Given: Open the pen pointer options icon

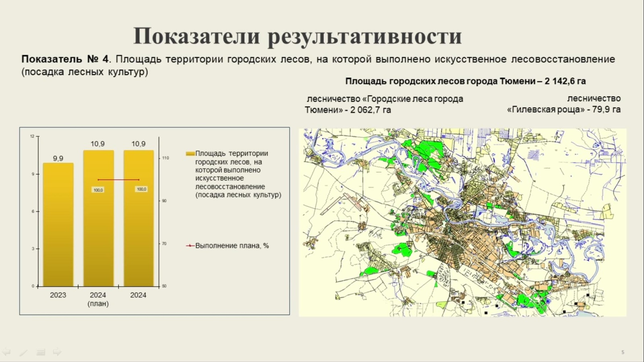Looking at the screenshot, I should (x=23, y=352).
